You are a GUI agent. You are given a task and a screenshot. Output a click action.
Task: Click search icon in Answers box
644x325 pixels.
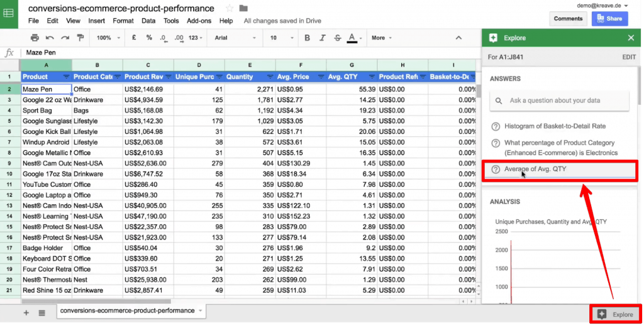pyautogui.click(x=499, y=101)
